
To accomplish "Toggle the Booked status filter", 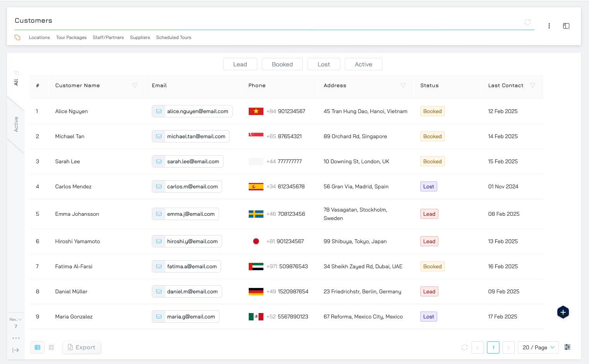I will pyautogui.click(x=282, y=64).
